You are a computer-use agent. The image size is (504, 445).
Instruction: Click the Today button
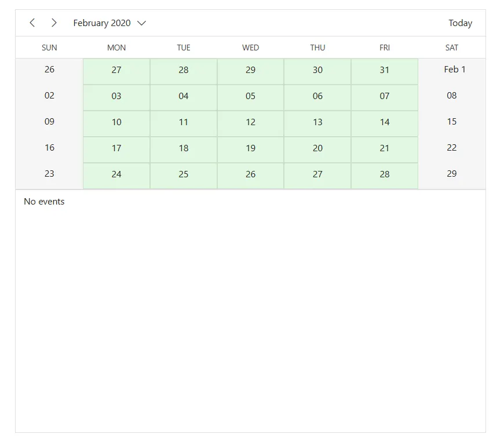pyautogui.click(x=461, y=23)
